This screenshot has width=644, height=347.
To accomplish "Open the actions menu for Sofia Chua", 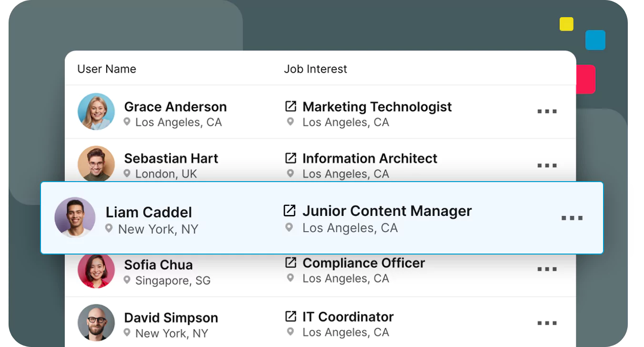I will tap(547, 268).
